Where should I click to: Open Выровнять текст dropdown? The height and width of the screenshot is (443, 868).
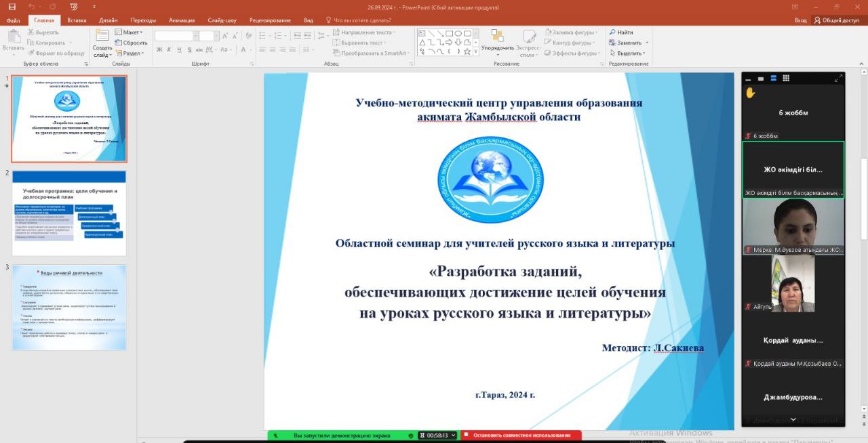coord(360,43)
